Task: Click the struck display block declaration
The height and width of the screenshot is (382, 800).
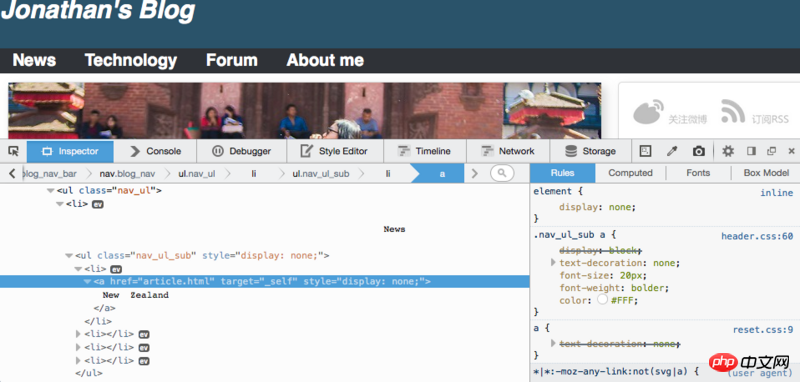Action: coord(601,250)
